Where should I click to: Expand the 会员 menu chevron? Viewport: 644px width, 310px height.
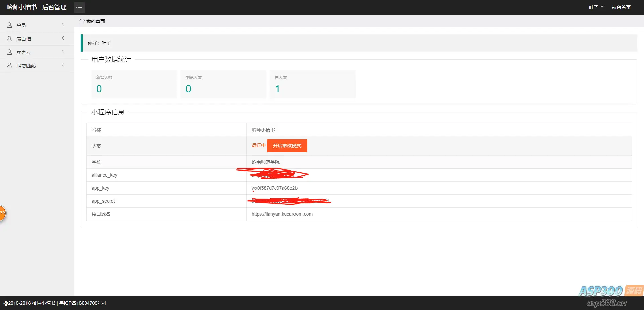[63, 24]
